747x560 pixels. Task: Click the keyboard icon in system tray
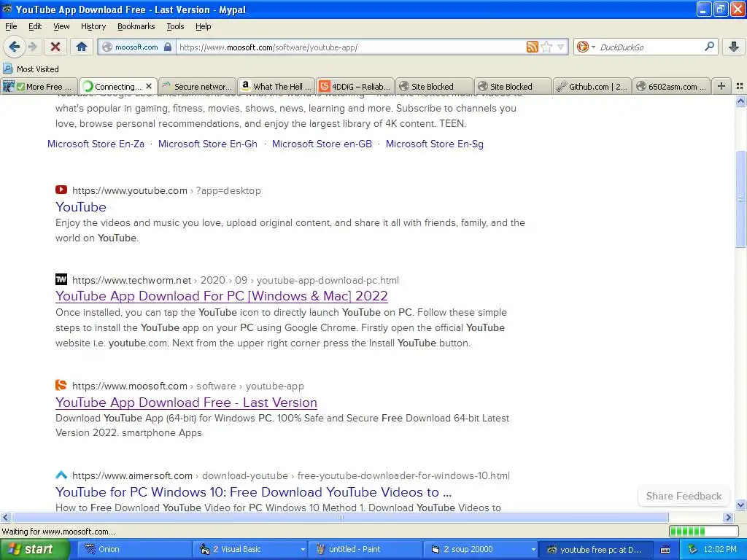pyautogui.click(x=665, y=550)
